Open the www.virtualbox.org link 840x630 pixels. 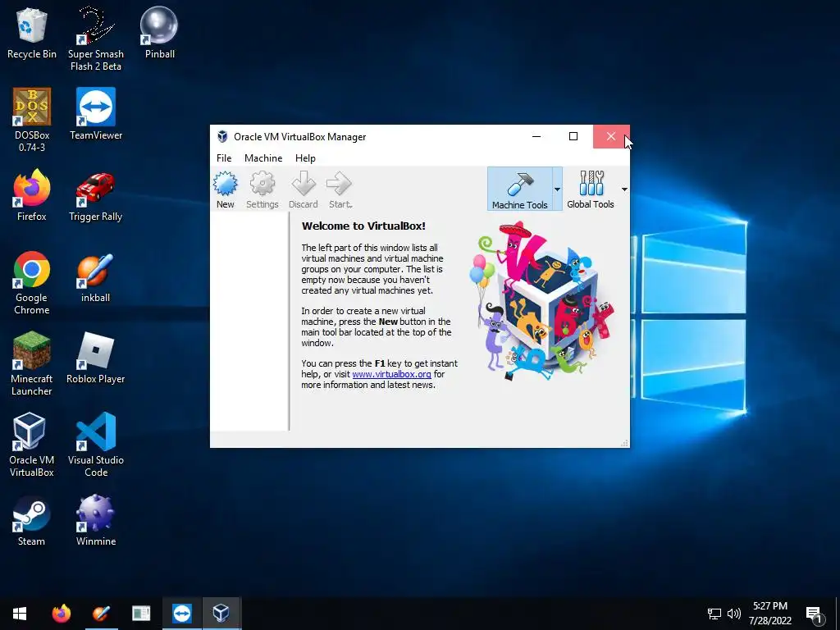click(x=391, y=374)
